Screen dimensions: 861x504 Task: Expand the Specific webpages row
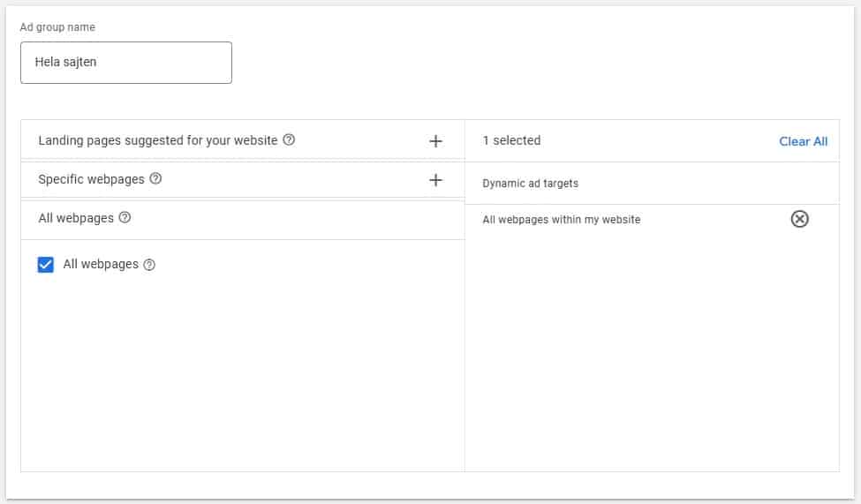(x=243, y=179)
